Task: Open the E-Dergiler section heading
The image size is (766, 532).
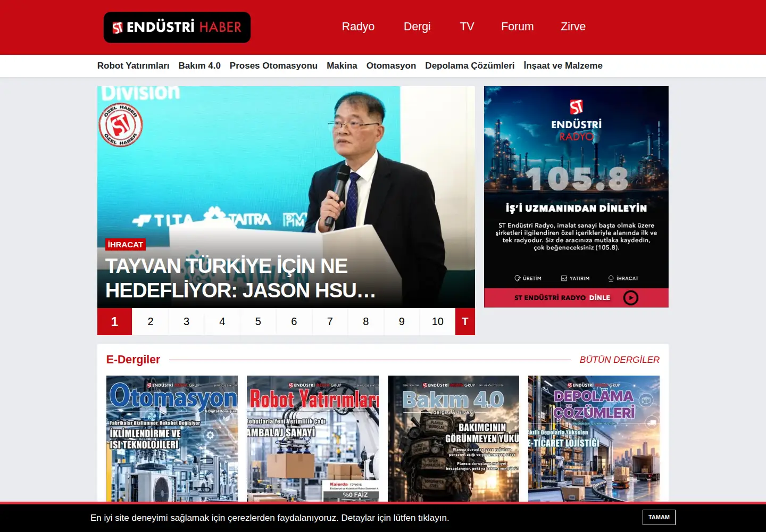Action: (x=133, y=360)
